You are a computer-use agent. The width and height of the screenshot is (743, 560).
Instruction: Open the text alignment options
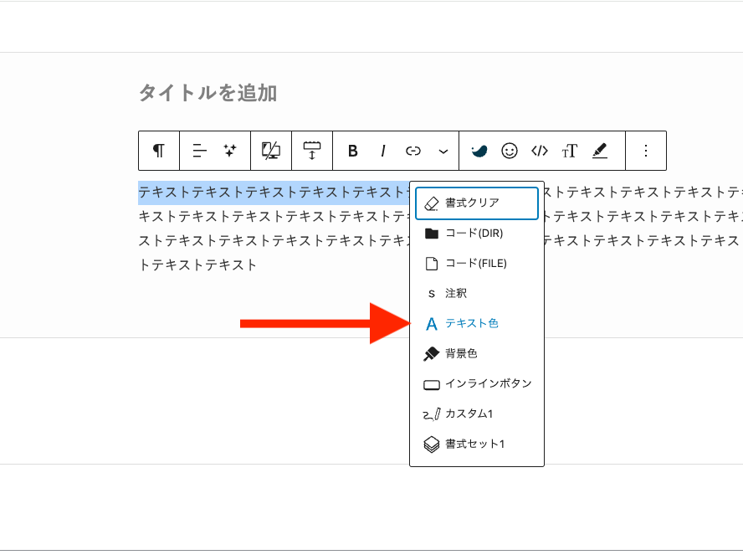point(199,151)
